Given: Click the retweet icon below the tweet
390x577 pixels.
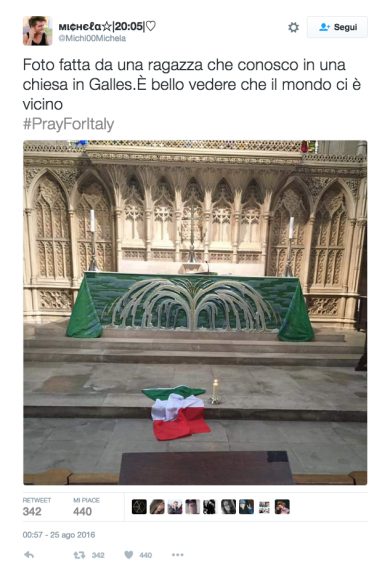Looking at the screenshot, I should tap(79, 555).
